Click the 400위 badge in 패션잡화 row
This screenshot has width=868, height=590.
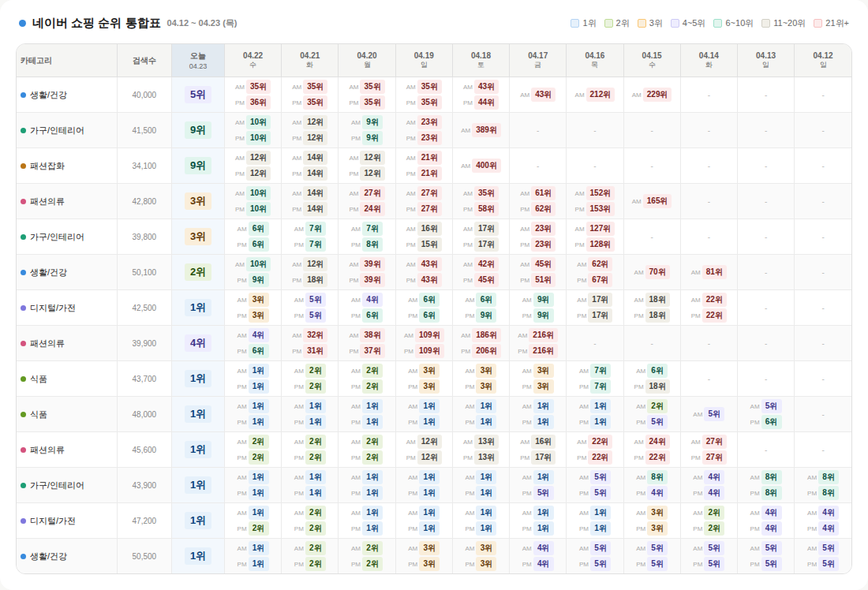click(486, 166)
